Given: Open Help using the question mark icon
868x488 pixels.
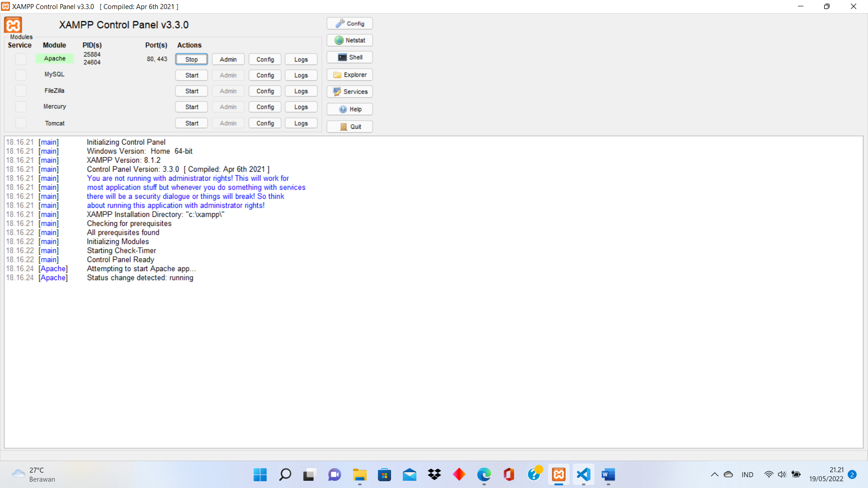Looking at the screenshot, I should point(349,109).
